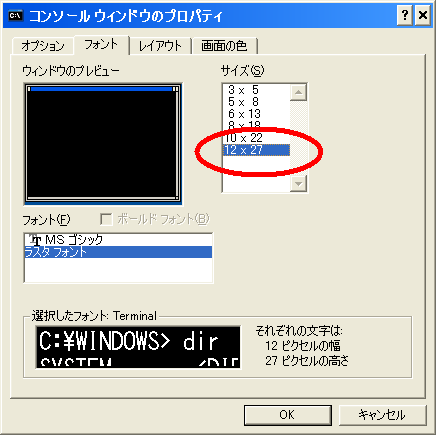Toggle the ボールド フォント checkbox
436x435 pixels.
(x=106, y=219)
